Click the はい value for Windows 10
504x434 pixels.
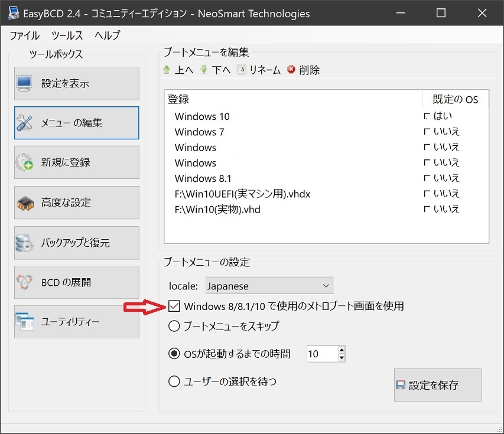(x=443, y=116)
